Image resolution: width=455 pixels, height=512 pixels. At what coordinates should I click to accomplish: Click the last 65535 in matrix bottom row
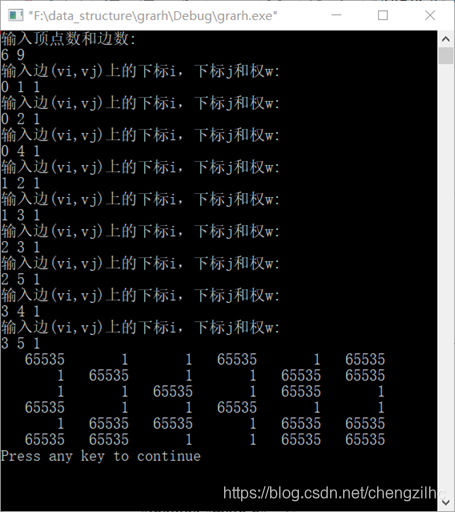tap(365, 439)
